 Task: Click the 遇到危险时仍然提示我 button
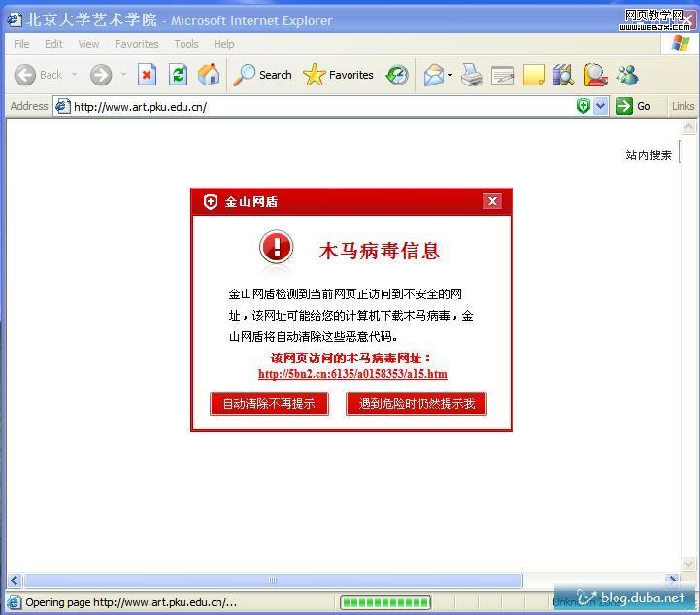(417, 403)
